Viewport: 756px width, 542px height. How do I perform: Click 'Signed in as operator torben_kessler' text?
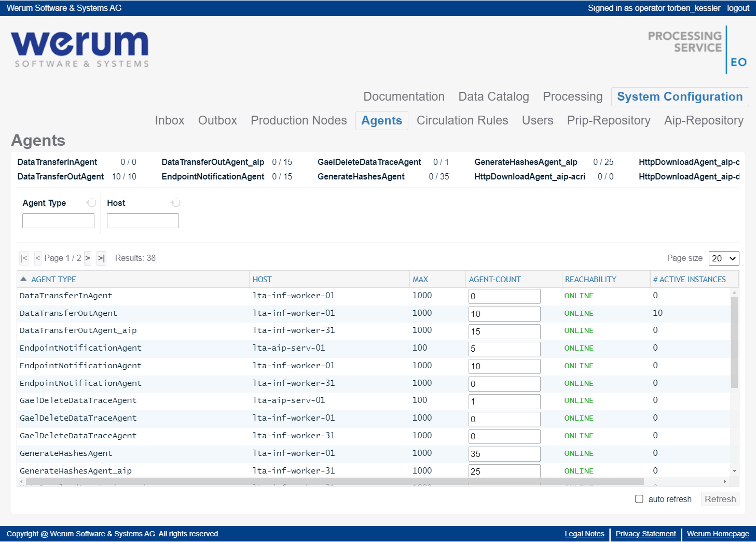(654, 8)
